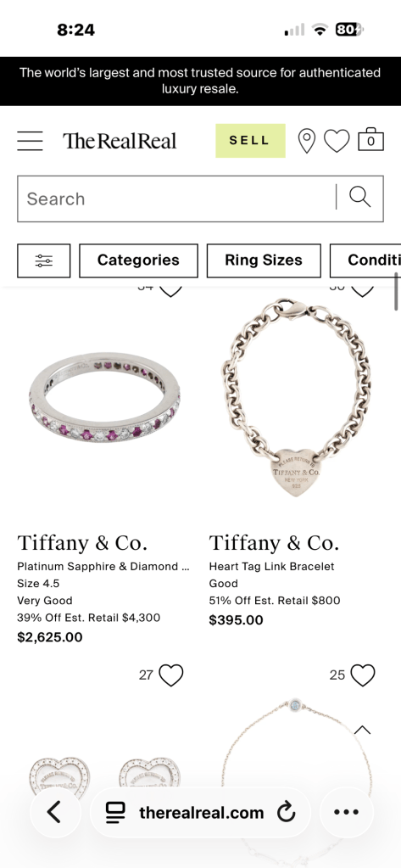Favorite the heart earrings with 27 likes
The width and height of the screenshot is (401, 868).
point(170,675)
